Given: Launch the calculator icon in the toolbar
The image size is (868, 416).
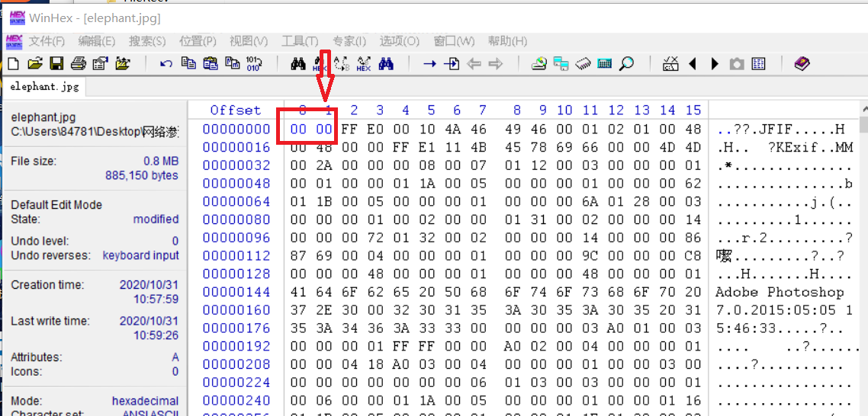Looking at the screenshot, I should pos(605,63).
